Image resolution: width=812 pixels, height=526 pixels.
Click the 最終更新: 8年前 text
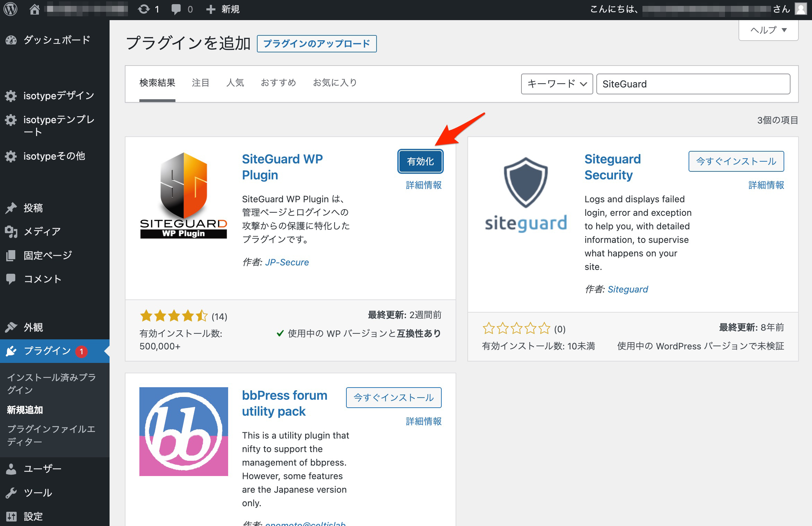pyautogui.click(x=751, y=328)
